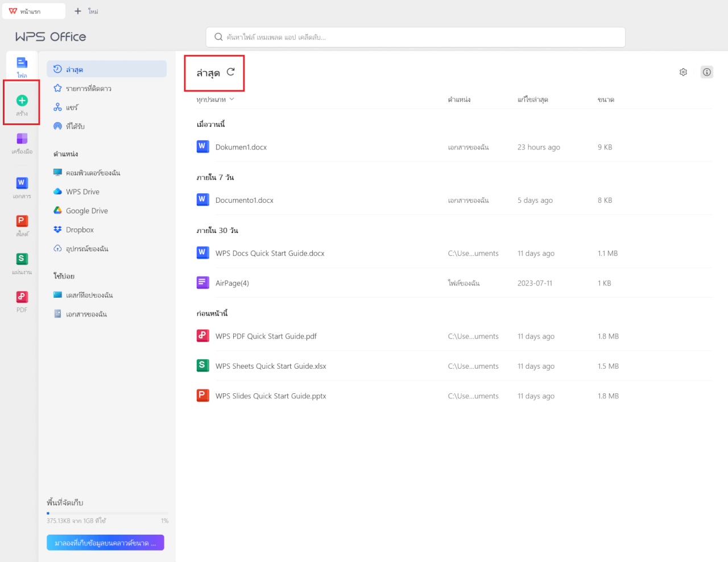
Task: Click the 1.5 MB size value
Action: 608,367
